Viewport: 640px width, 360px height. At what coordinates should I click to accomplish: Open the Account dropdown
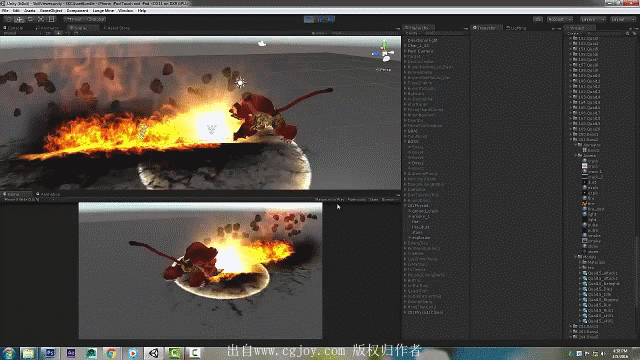click(x=560, y=19)
